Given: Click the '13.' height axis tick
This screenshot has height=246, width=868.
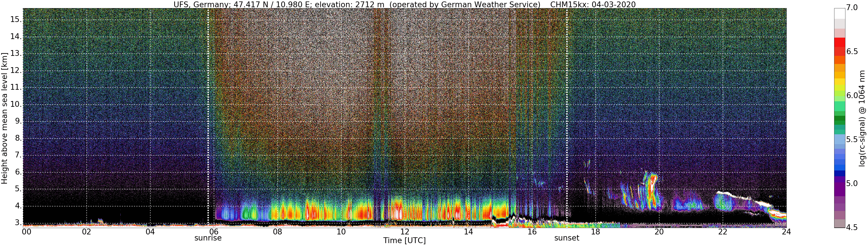Looking at the screenshot, I should [16, 53].
